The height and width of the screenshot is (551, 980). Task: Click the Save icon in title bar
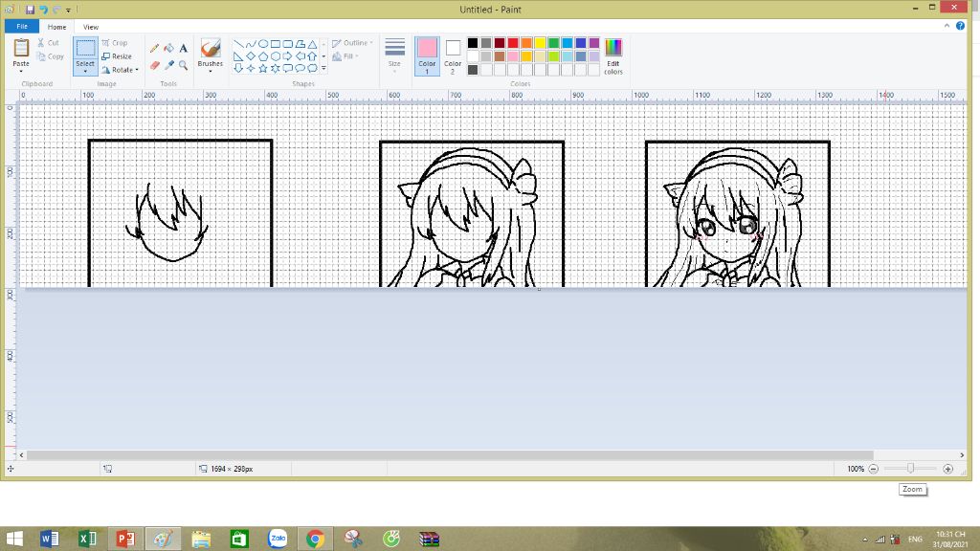[x=30, y=10]
